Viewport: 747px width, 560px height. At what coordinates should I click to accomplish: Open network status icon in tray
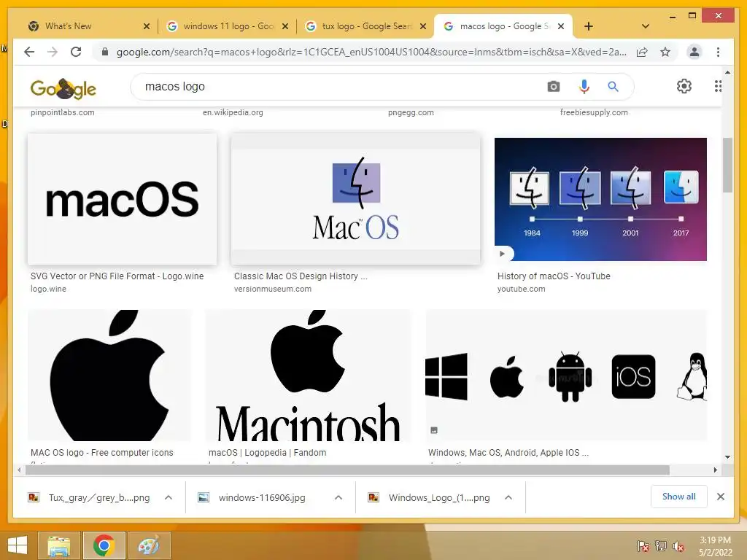pos(661,546)
